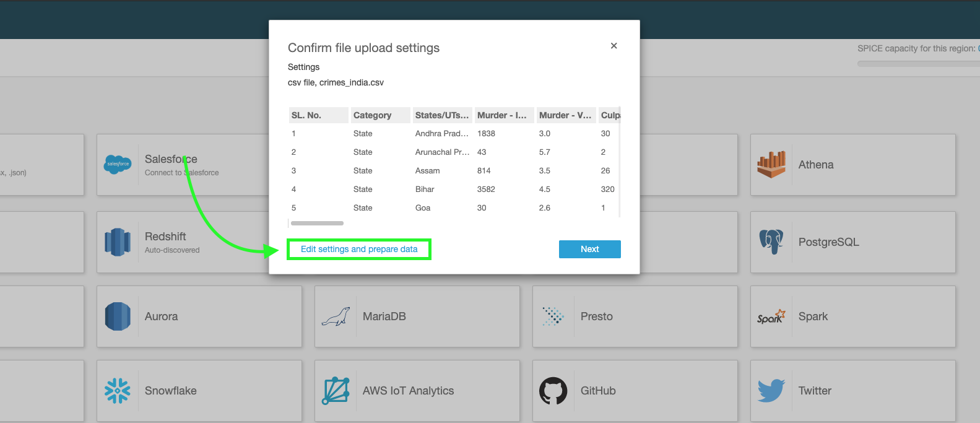
Task: Select the Presto data source label
Action: [597, 316]
